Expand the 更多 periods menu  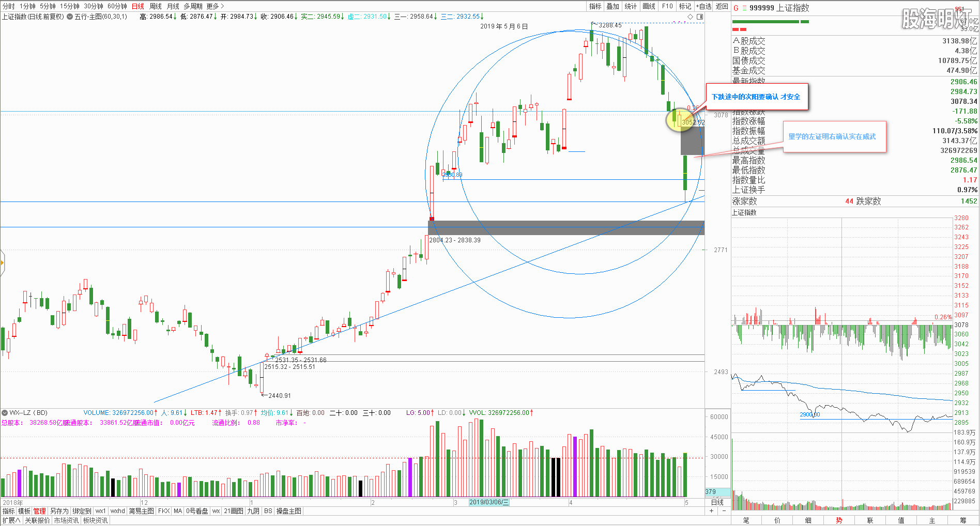(x=215, y=6)
